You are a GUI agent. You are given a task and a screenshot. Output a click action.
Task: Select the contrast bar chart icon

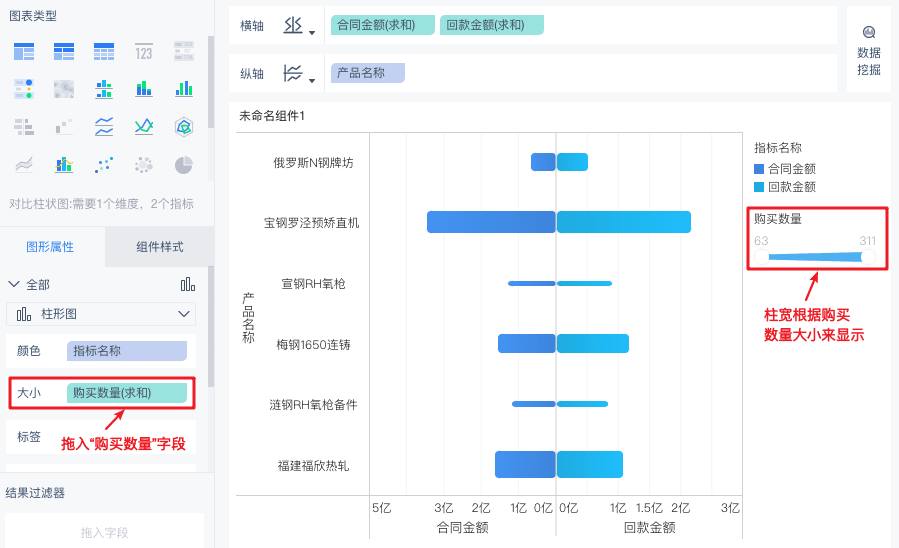[x=24, y=126]
